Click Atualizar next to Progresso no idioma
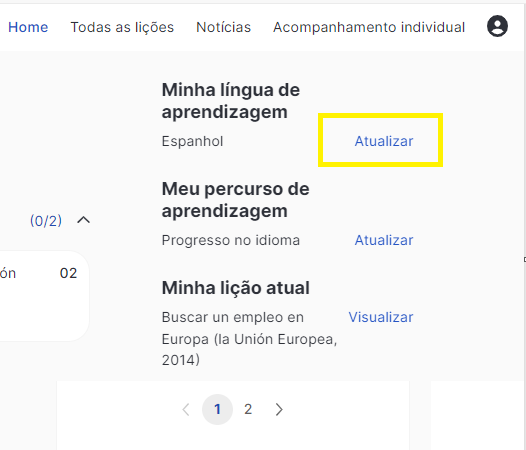The height and width of the screenshot is (450, 526). 384,240
